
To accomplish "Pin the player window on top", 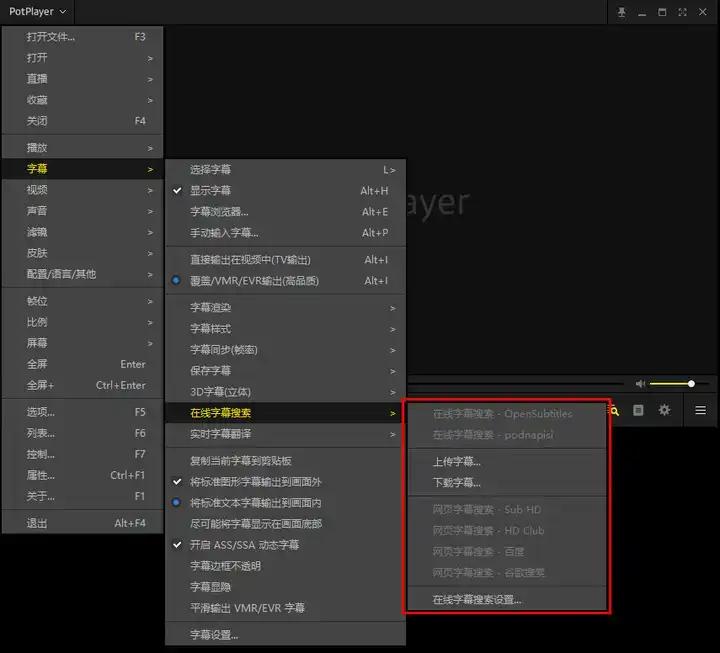I will point(621,12).
